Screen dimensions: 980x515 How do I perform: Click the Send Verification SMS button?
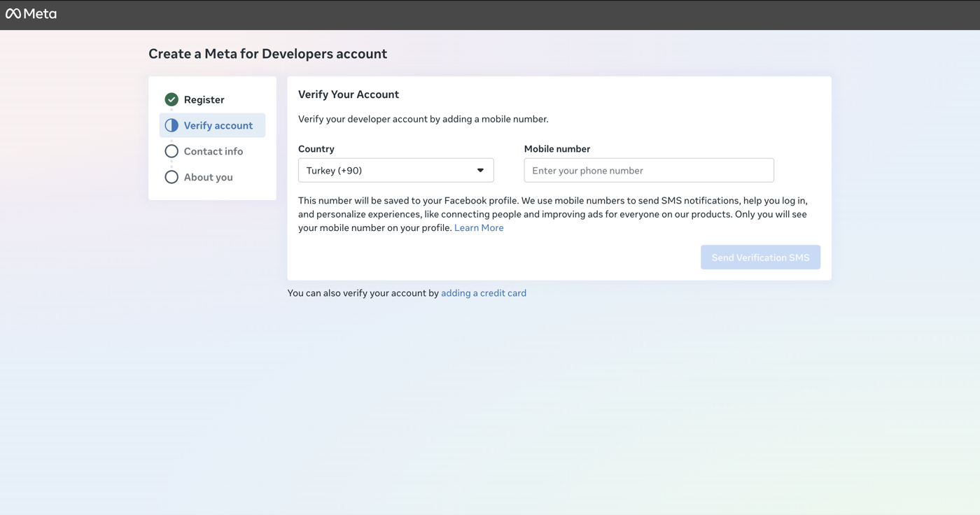pos(760,257)
